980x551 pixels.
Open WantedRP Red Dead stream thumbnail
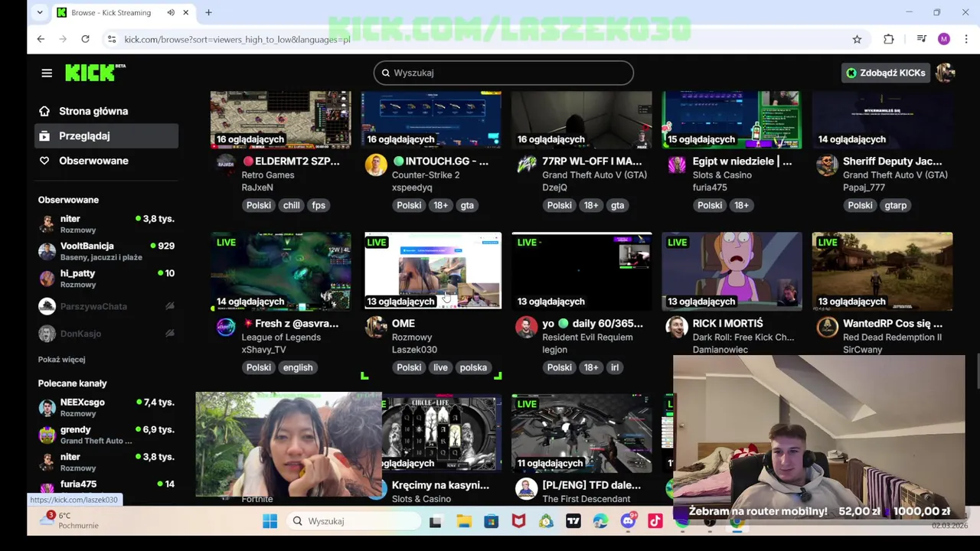click(x=882, y=272)
